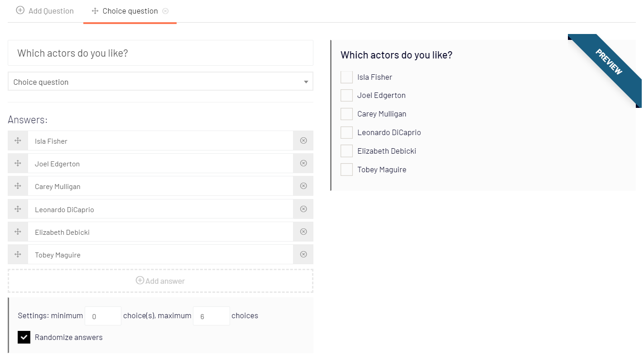Viewport: 644px width, 359px height.
Task: Check Isla Fisher in the preview
Action: tap(346, 77)
